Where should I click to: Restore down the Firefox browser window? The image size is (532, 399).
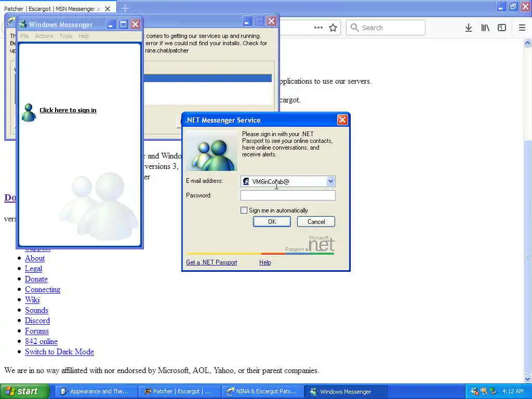pos(513,6)
